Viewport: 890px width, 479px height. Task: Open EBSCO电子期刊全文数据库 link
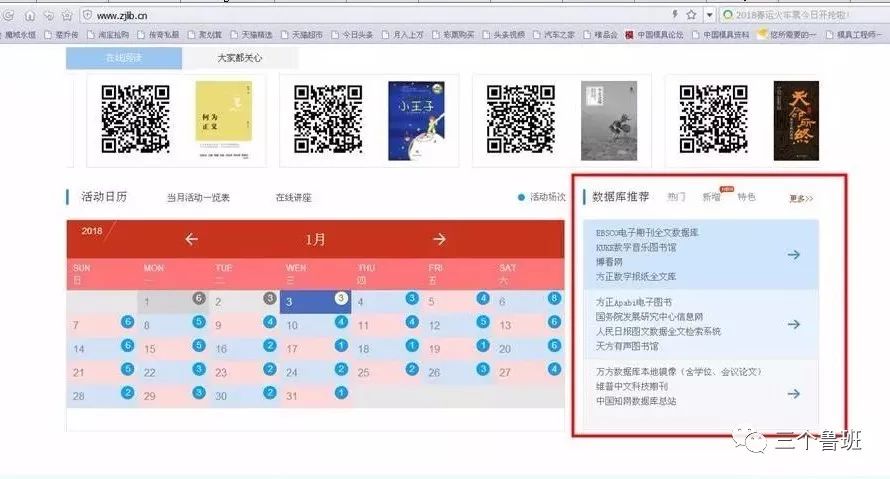pos(647,233)
